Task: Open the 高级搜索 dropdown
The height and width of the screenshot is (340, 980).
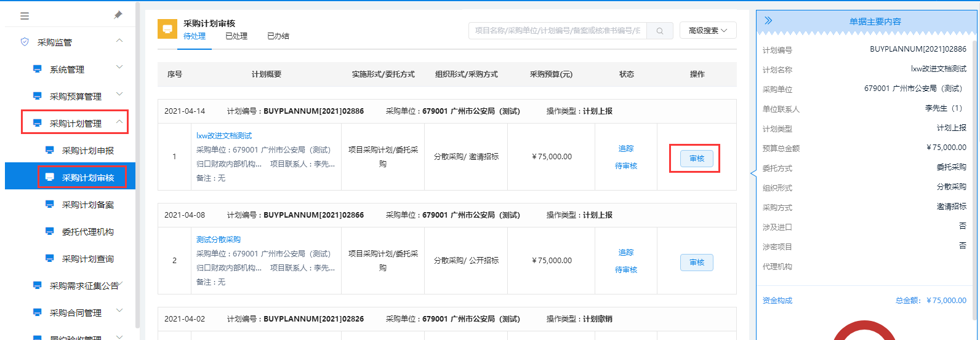Action: click(x=708, y=31)
